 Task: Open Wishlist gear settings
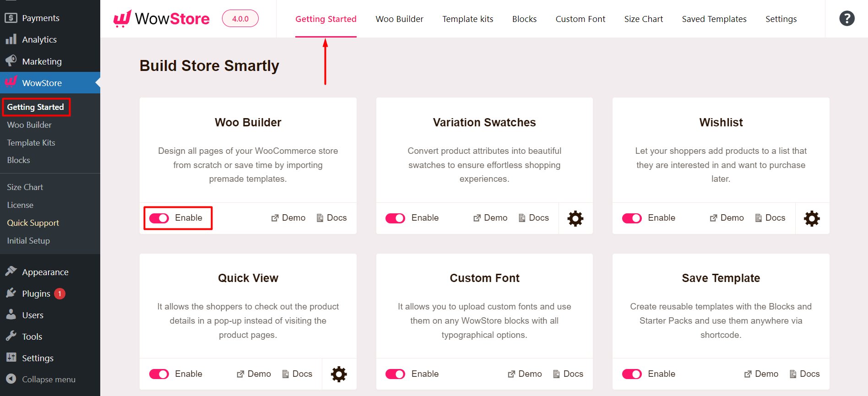[812, 218]
